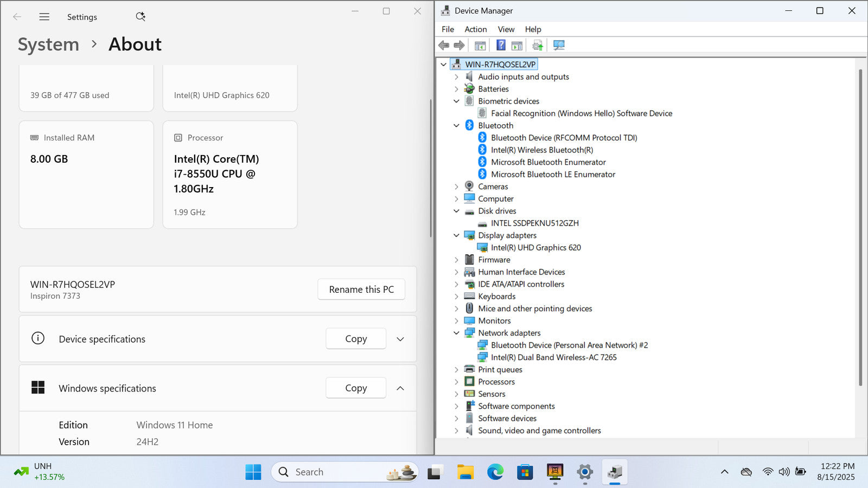Collapse Biometric devices node

(x=456, y=101)
